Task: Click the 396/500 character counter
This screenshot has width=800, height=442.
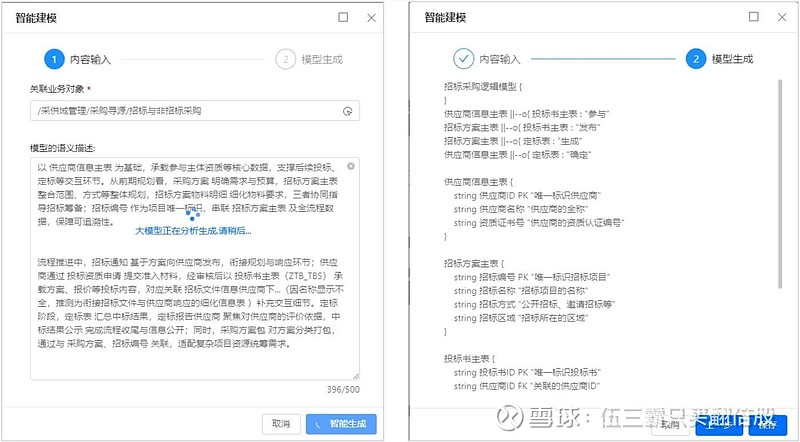Action: pyautogui.click(x=343, y=389)
